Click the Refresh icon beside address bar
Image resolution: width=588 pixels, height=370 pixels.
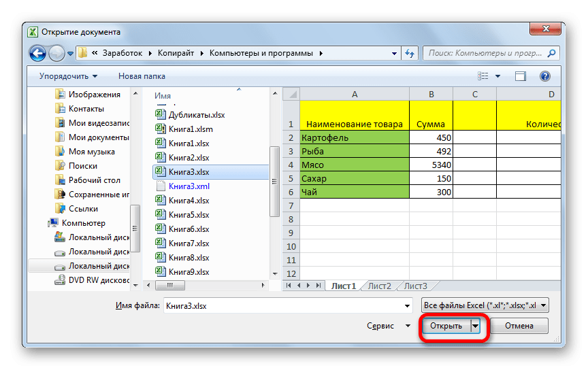point(410,53)
